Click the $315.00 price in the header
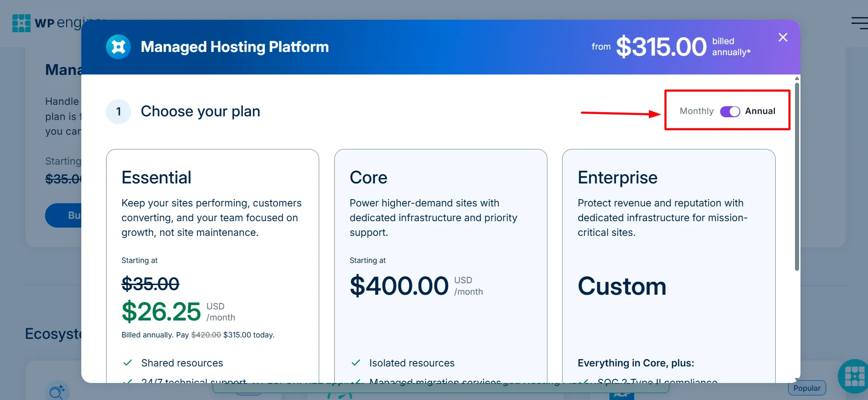Image resolution: width=868 pixels, height=400 pixels. (x=661, y=47)
